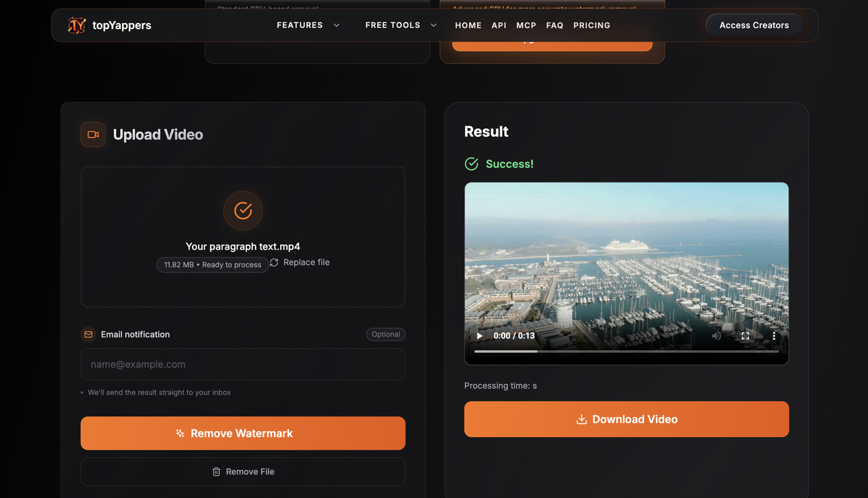Open the FAQ nav link
This screenshot has width=868, height=498.
pyautogui.click(x=555, y=25)
